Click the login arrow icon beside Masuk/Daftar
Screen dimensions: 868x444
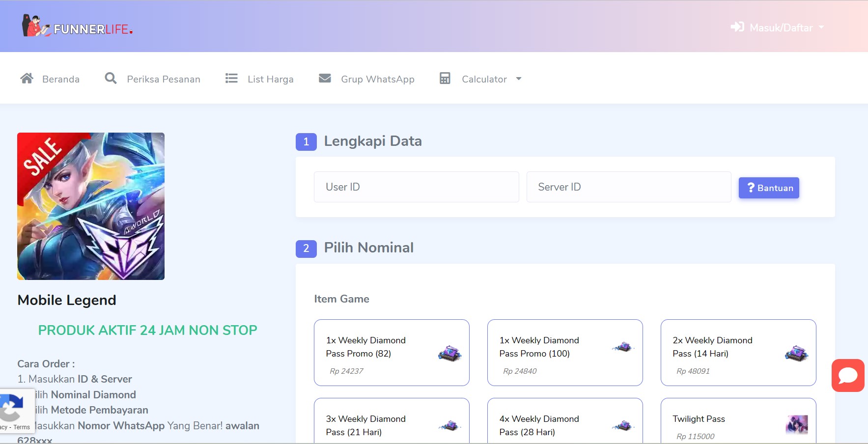click(x=737, y=27)
